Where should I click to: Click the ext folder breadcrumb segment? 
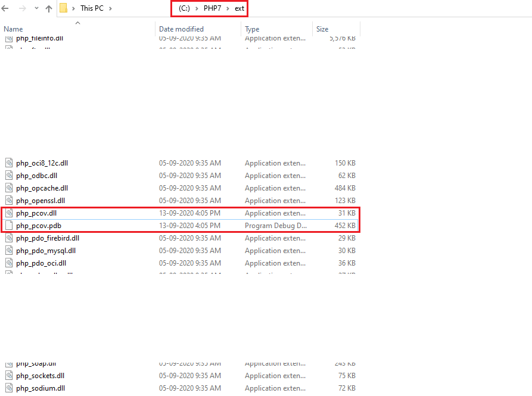(x=239, y=8)
